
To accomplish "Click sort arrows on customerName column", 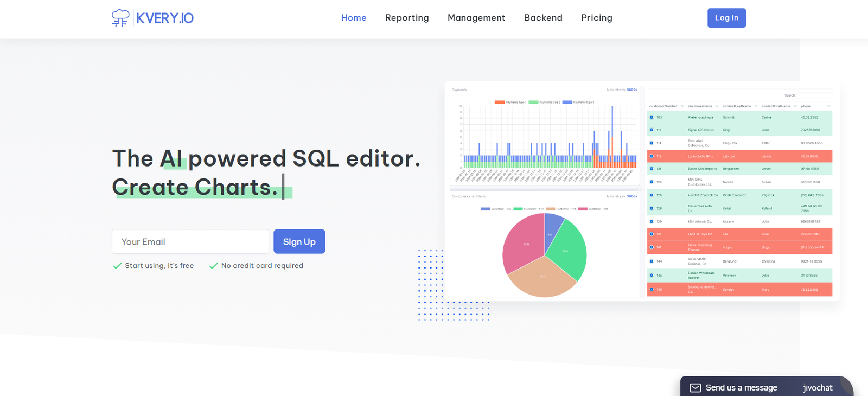I will click(717, 106).
